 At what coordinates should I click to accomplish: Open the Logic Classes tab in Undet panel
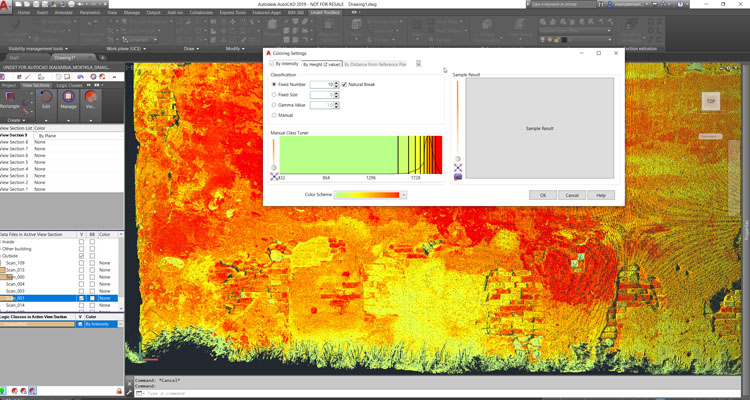(x=69, y=85)
